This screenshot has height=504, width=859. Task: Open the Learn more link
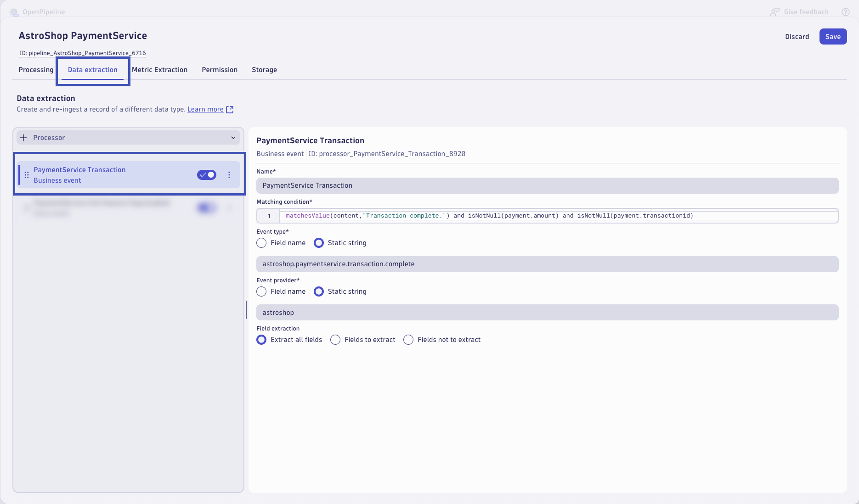205,109
